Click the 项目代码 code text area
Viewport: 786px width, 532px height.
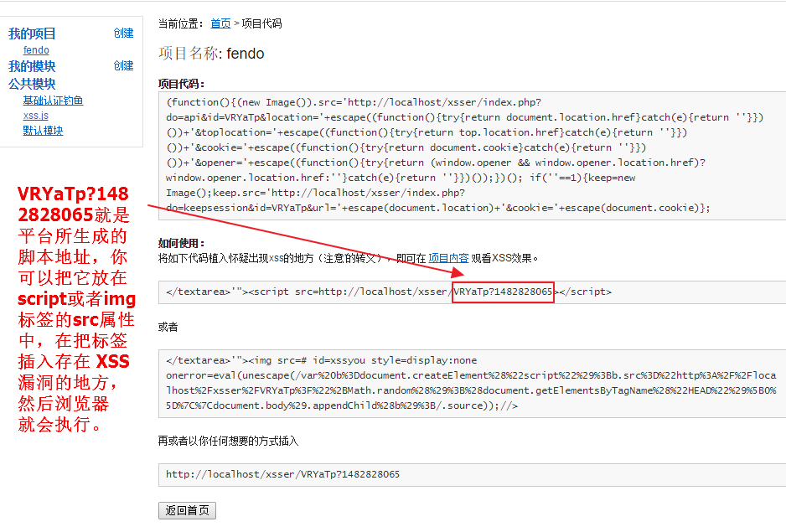tap(473, 156)
